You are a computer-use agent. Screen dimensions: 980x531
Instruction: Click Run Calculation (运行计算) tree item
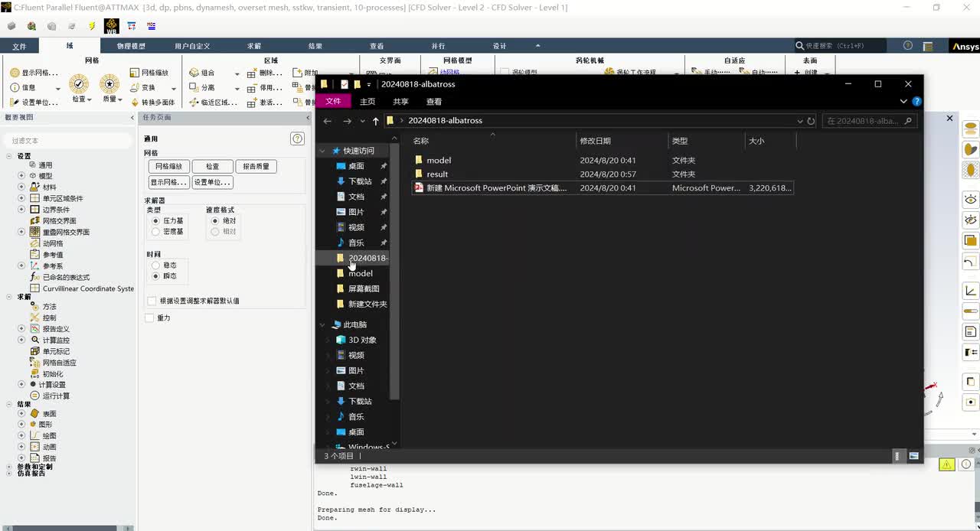tap(56, 396)
